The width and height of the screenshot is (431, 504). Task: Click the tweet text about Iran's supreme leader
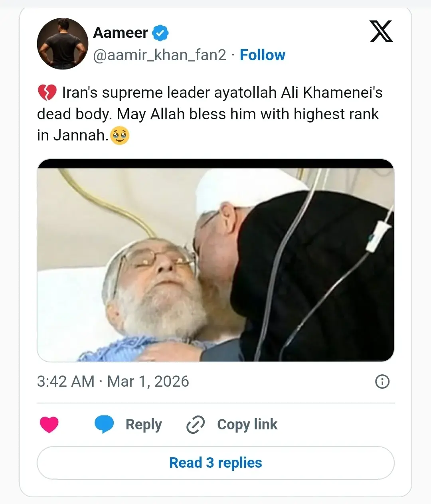tap(210, 114)
